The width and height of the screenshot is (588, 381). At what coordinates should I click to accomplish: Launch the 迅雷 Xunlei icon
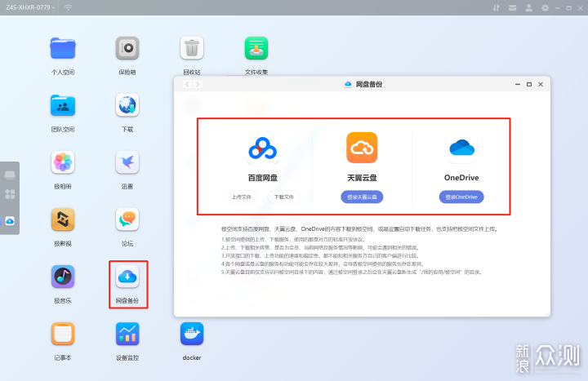(127, 162)
